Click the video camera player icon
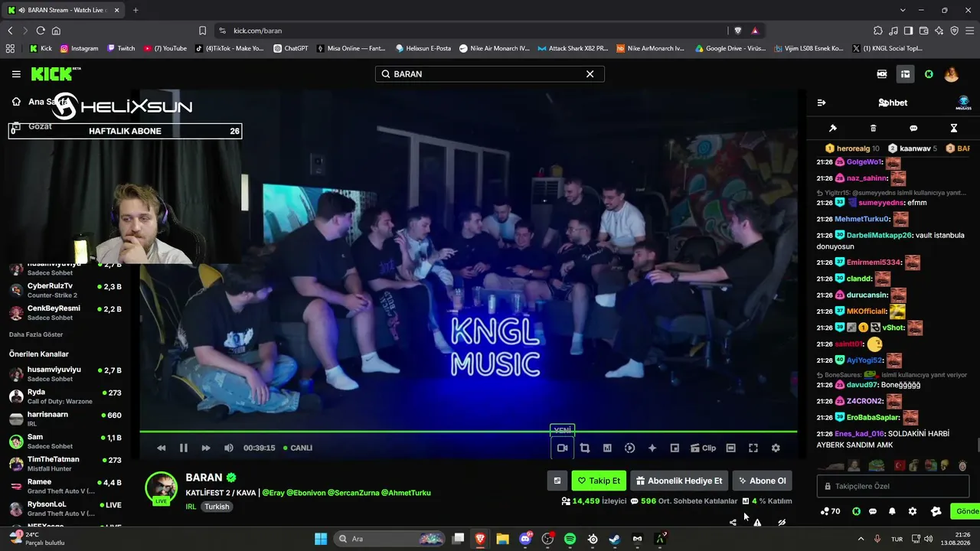Viewport: 980px width, 551px height. pyautogui.click(x=562, y=448)
